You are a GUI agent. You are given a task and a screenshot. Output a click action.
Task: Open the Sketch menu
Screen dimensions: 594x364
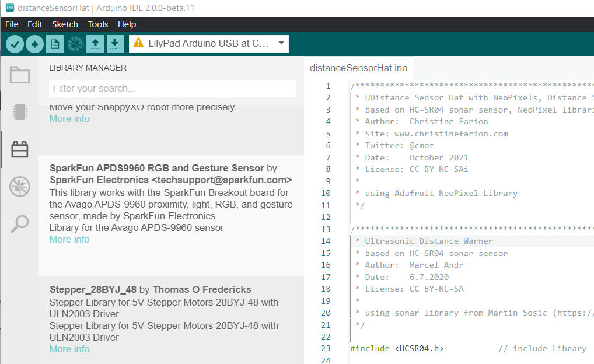(65, 24)
